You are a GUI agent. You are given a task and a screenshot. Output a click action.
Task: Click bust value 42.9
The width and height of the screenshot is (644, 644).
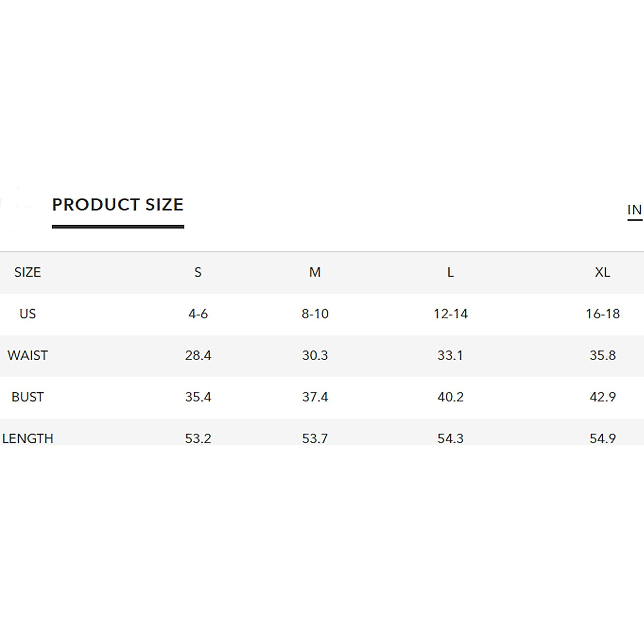[x=602, y=397]
